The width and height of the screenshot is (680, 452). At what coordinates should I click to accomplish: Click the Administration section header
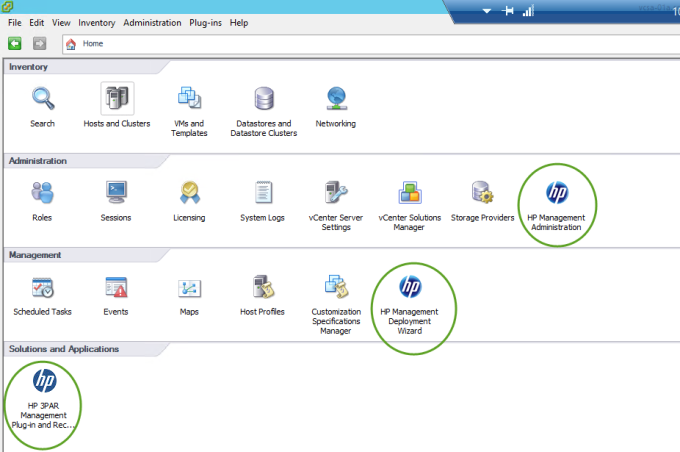click(38, 161)
